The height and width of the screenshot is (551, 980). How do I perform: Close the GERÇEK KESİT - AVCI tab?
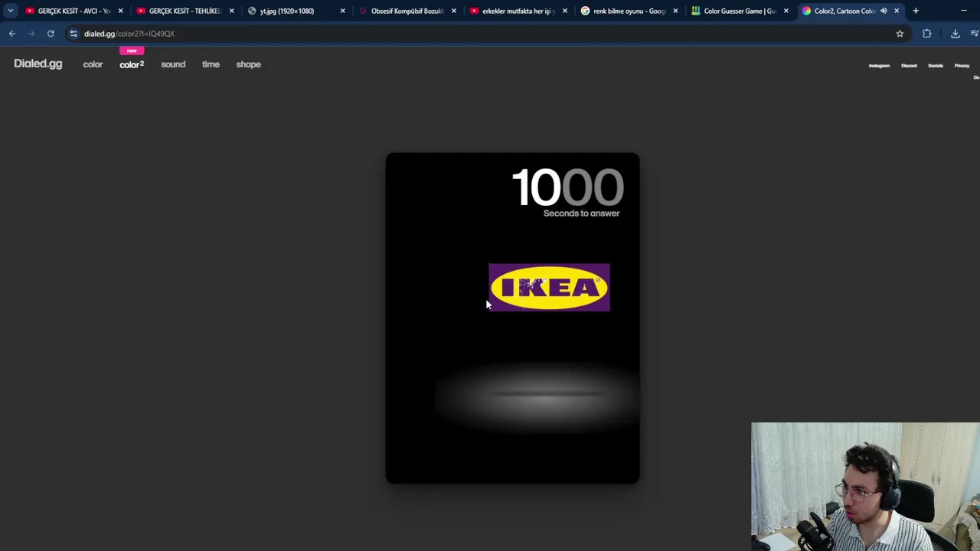point(120,11)
